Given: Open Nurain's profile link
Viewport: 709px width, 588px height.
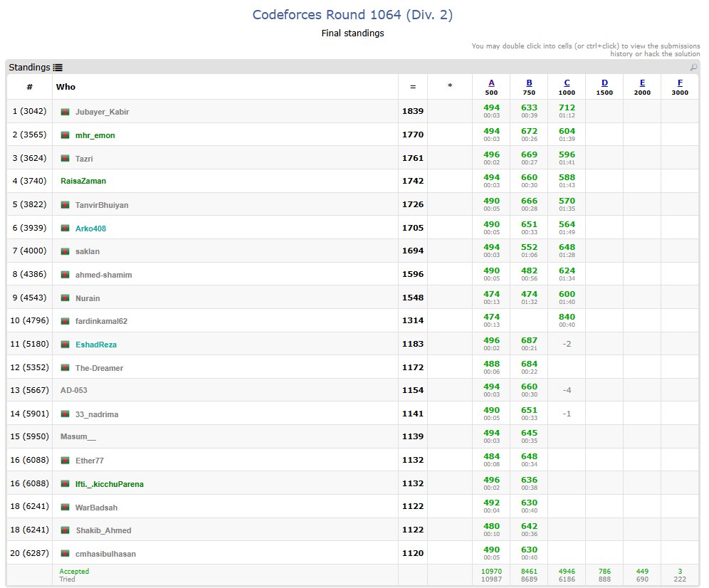Looking at the screenshot, I should [88, 298].
